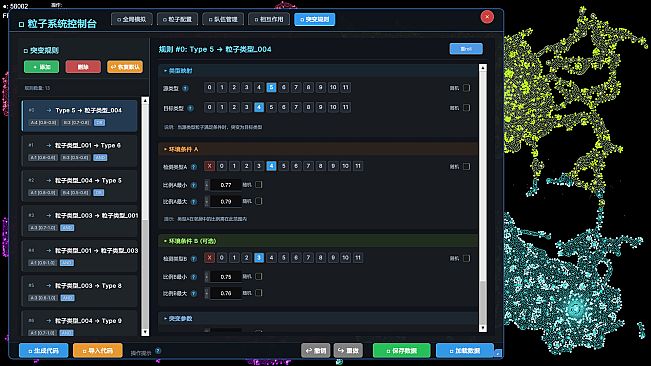Click the red 删除 delete button

pyautogui.click(x=83, y=67)
